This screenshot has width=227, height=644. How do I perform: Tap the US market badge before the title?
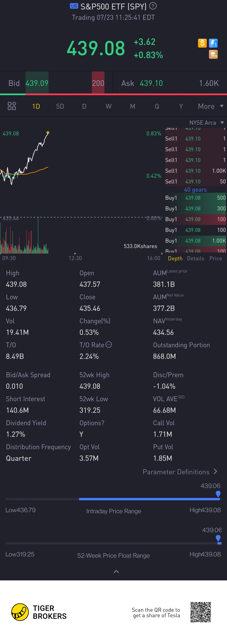click(x=74, y=6)
